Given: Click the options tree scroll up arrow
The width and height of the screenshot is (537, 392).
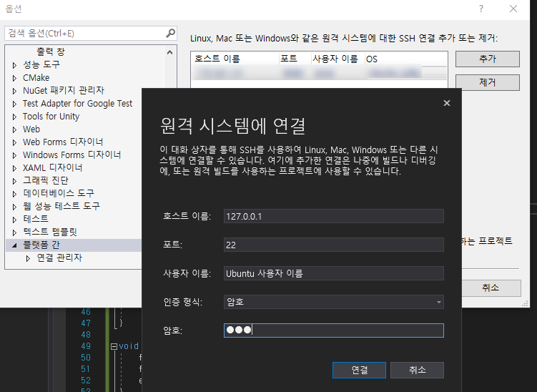Looking at the screenshot, I should pyautogui.click(x=169, y=52).
